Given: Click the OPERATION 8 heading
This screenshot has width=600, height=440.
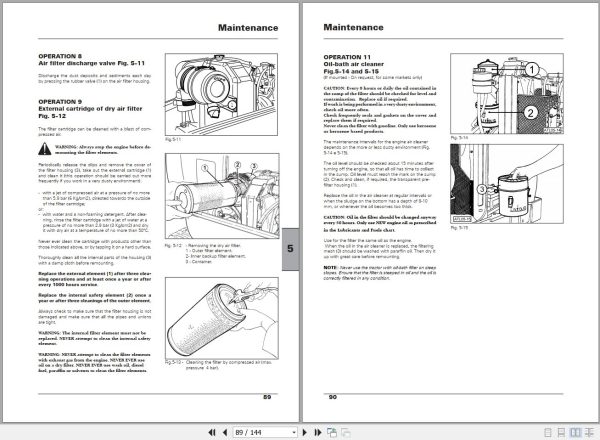Looking at the screenshot, I should (60, 56).
